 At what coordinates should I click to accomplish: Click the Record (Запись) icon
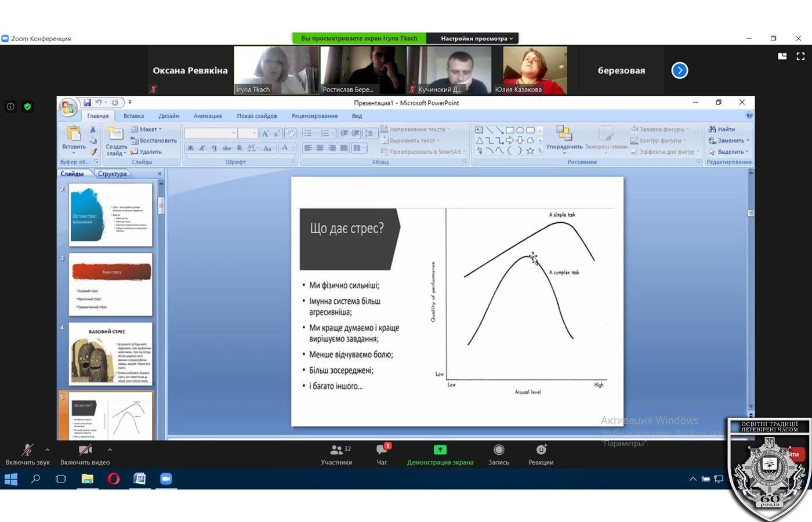[498, 454]
